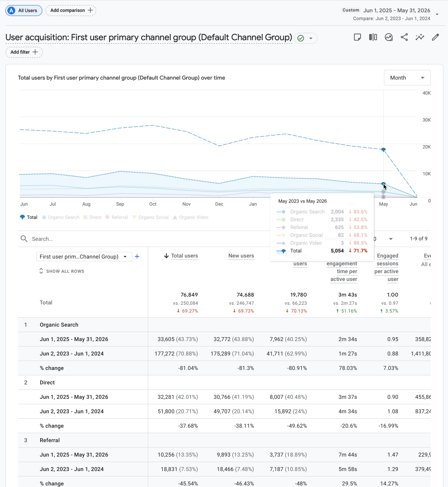This screenshot has height=487, width=448.
Task: Toggle the Total series legend swatch
Action: coord(22,217)
